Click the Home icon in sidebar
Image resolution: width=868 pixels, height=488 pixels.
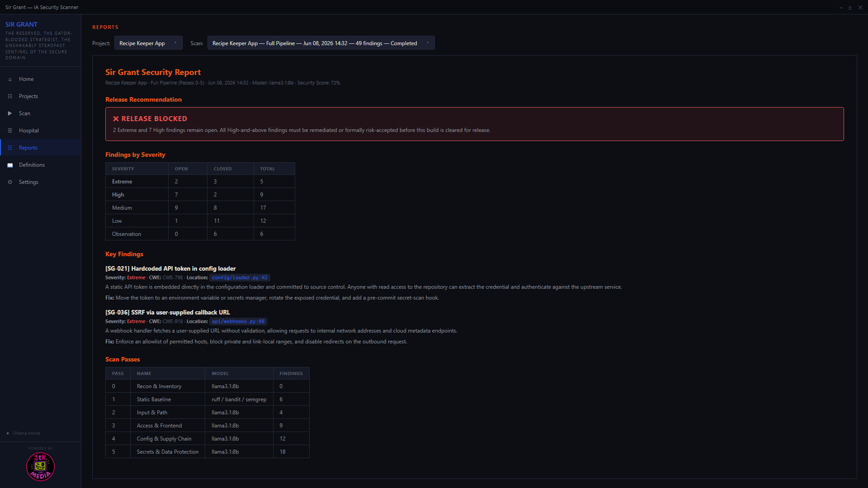[x=10, y=79]
